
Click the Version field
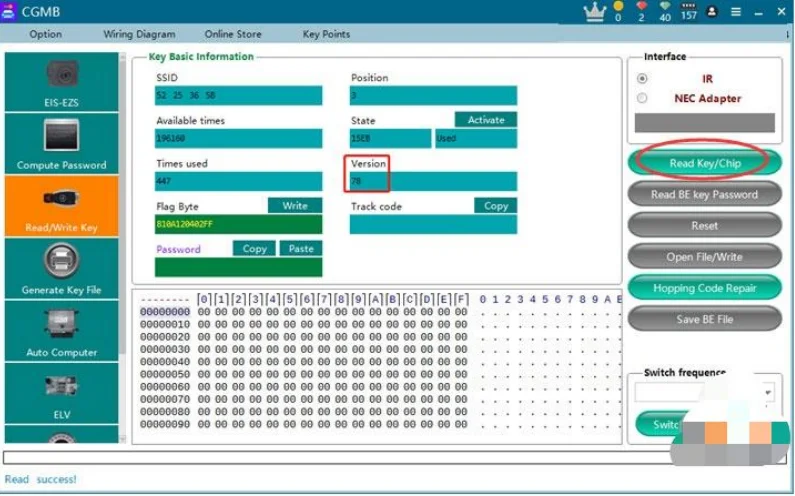pyautogui.click(x=433, y=181)
